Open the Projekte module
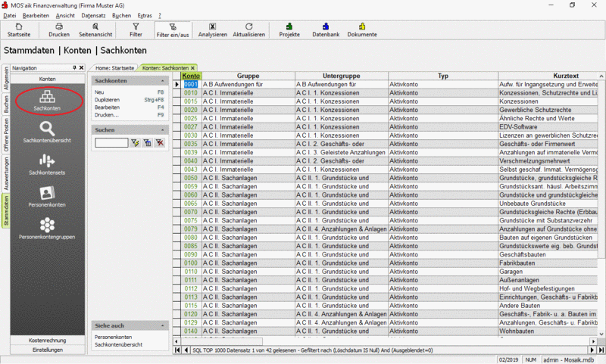Viewport: 606px width, 364px height. (x=289, y=30)
